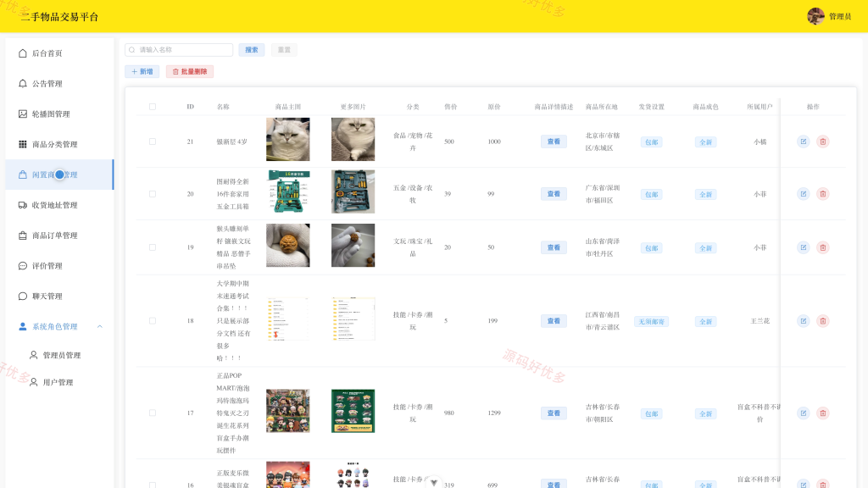Image resolution: width=868 pixels, height=488 pixels.
Task: Edit icon for row ID 21
Action: point(804,141)
